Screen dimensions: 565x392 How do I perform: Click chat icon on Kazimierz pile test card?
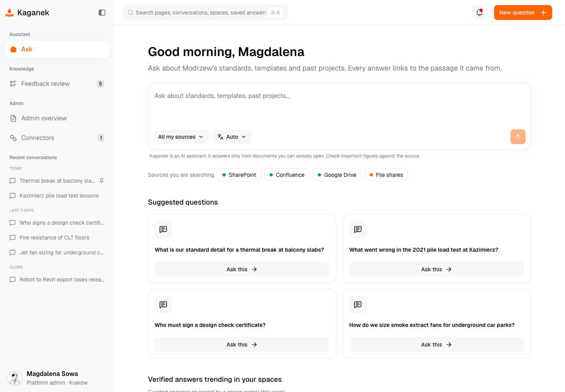pyautogui.click(x=358, y=229)
